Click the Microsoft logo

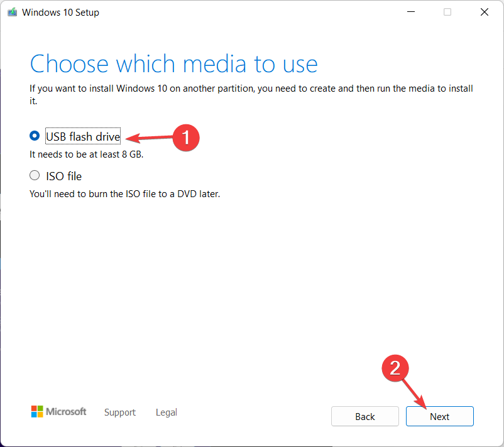(x=58, y=411)
